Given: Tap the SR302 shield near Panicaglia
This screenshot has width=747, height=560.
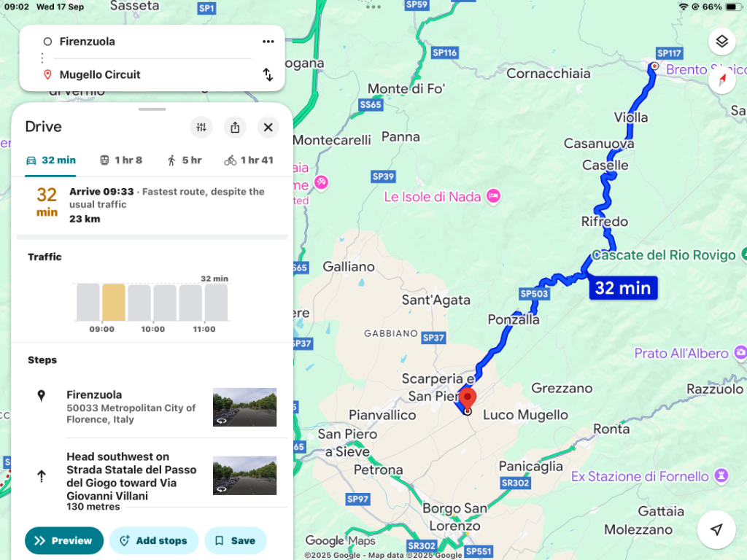Looking at the screenshot, I should (515, 483).
